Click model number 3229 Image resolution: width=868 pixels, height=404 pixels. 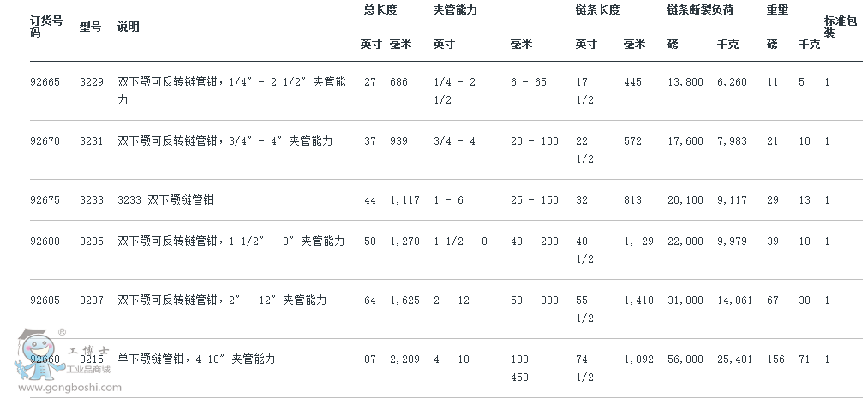click(92, 83)
